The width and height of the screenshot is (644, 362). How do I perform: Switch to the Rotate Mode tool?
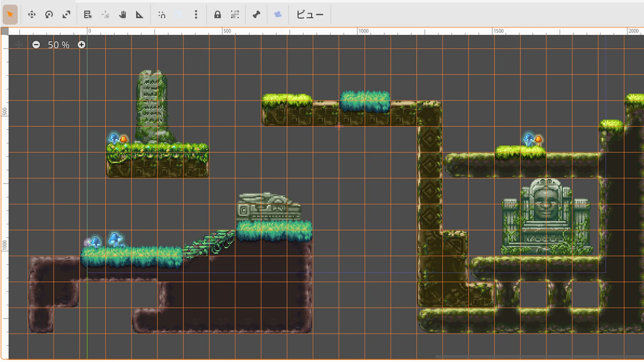coord(49,14)
